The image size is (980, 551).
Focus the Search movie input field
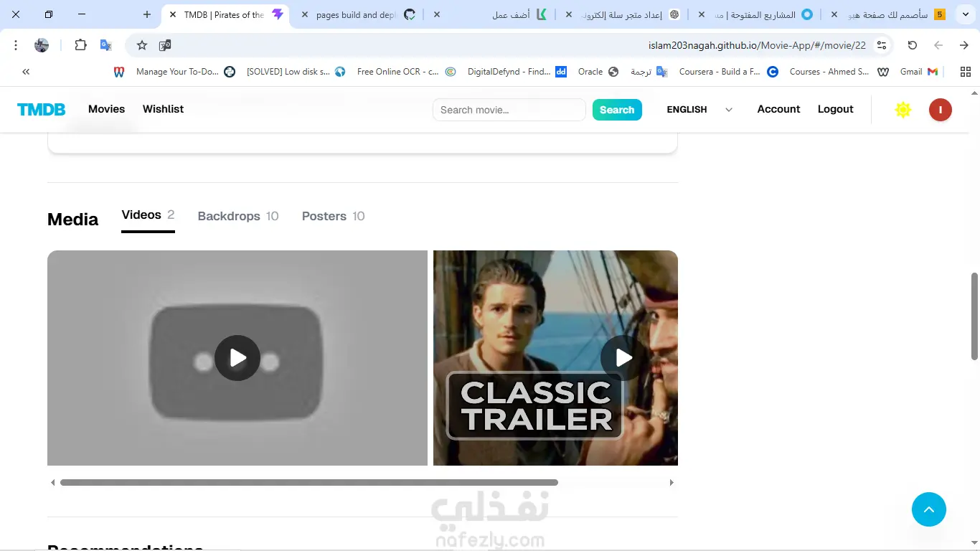pyautogui.click(x=509, y=110)
